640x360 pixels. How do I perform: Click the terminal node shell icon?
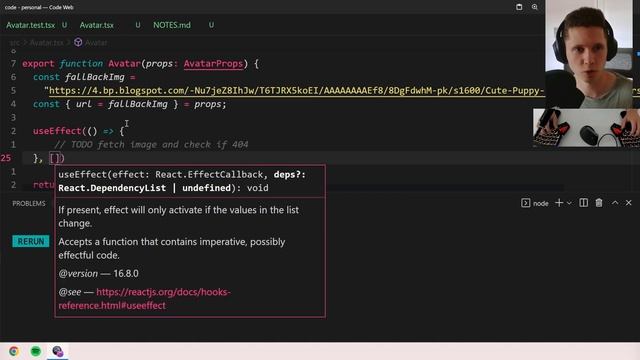(x=525, y=203)
